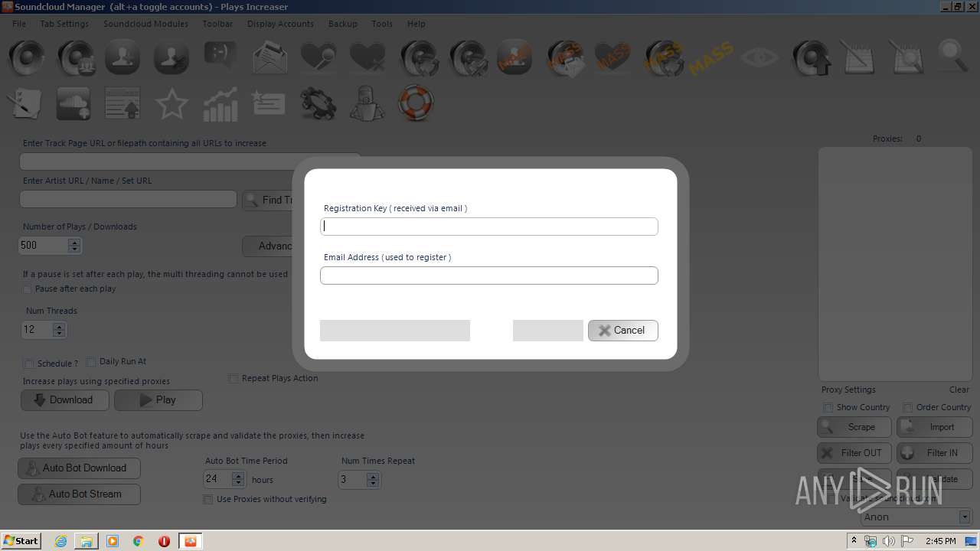
Task: Click the heart with cross unlike icon
Action: coord(367,57)
